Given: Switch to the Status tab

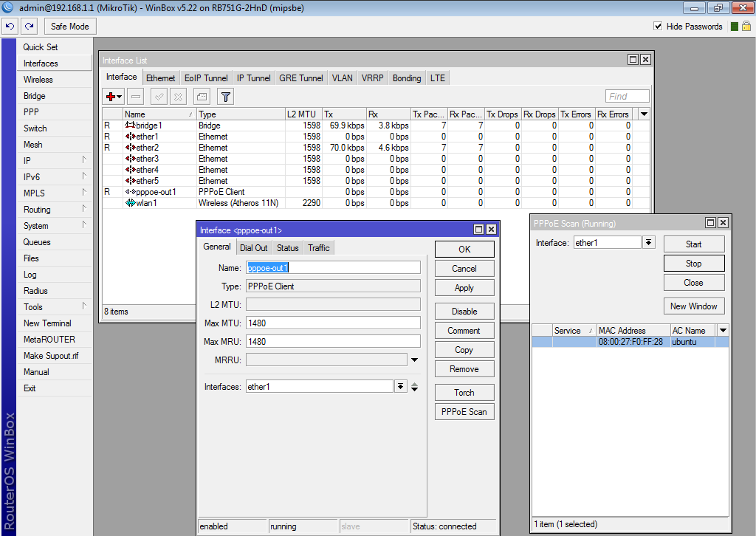Looking at the screenshot, I should coord(287,248).
